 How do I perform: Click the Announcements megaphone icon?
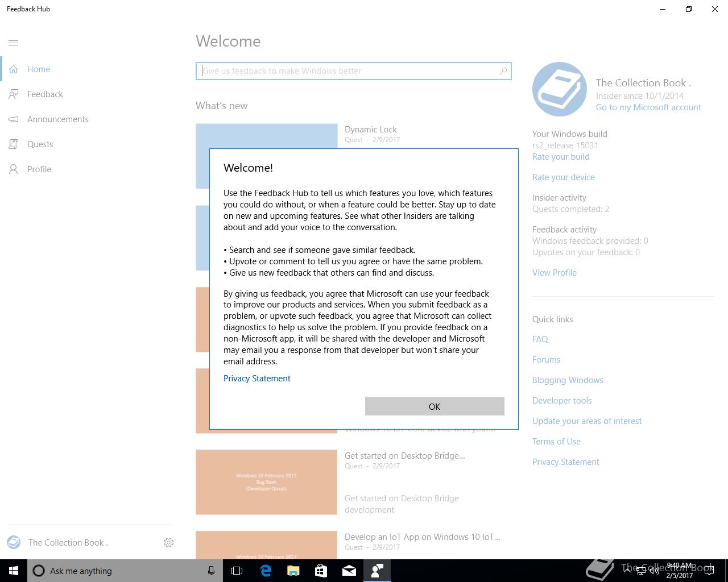14,119
